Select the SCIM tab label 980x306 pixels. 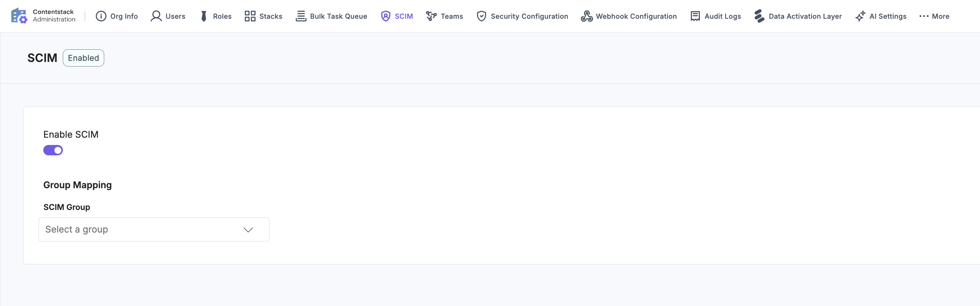coord(404,16)
